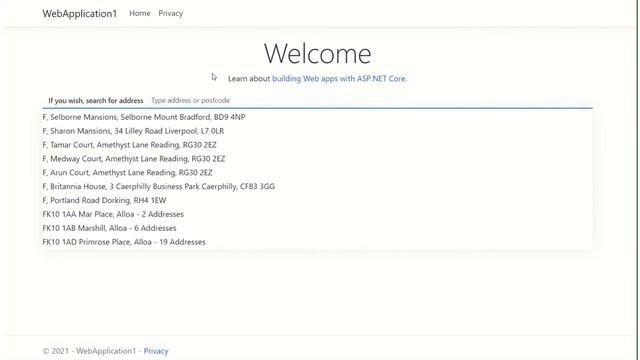Screen dimensions: 640x360
Task: Open FK10 1AB Marshill, Alloa result
Action: point(317,228)
